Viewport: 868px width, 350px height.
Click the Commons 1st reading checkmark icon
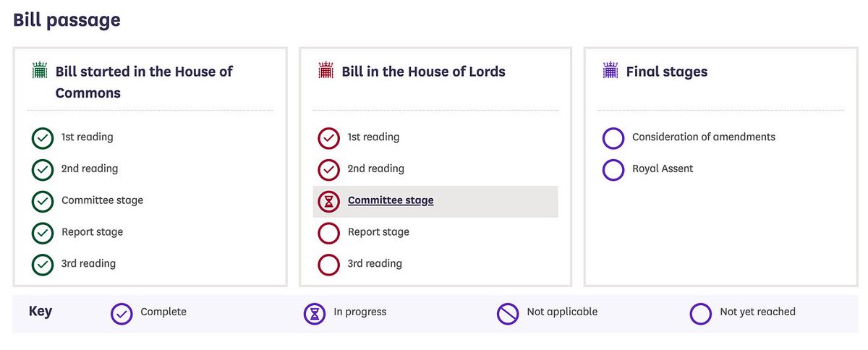(x=43, y=137)
